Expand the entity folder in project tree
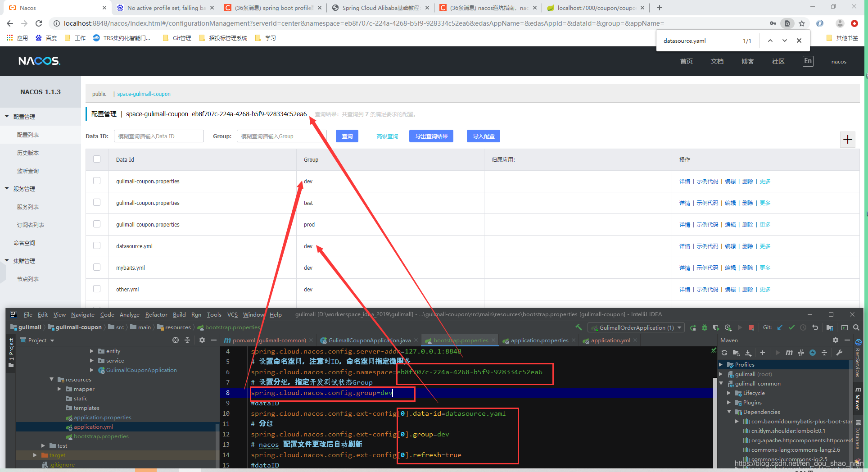 point(91,351)
